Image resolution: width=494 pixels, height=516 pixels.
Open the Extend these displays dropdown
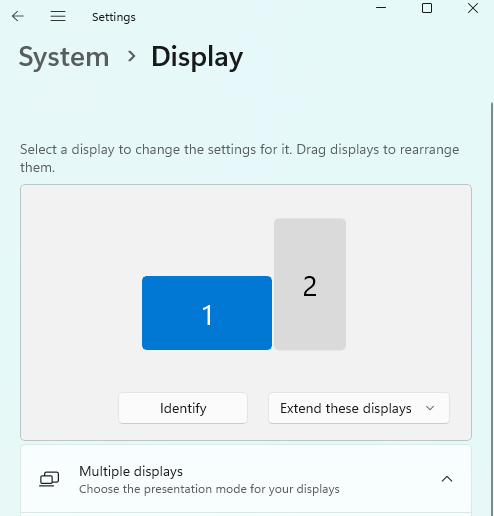click(359, 408)
